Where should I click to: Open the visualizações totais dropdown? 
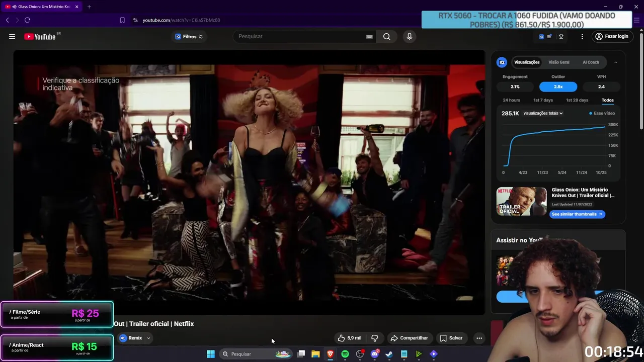(543, 113)
